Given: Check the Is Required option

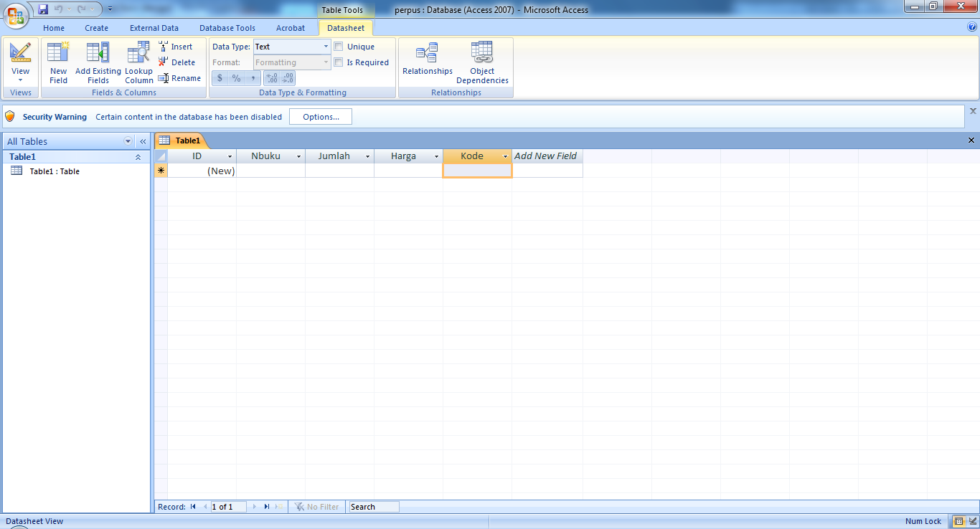Looking at the screenshot, I should pyautogui.click(x=338, y=62).
